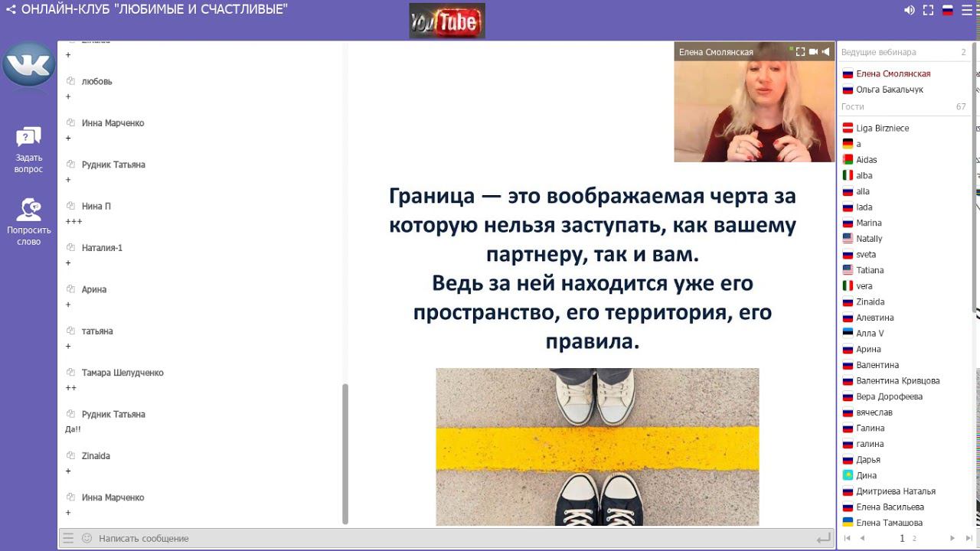Click the message icon beside chat author Zinaida
This screenshot has width=980, height=551.
(x=70, y=455)
